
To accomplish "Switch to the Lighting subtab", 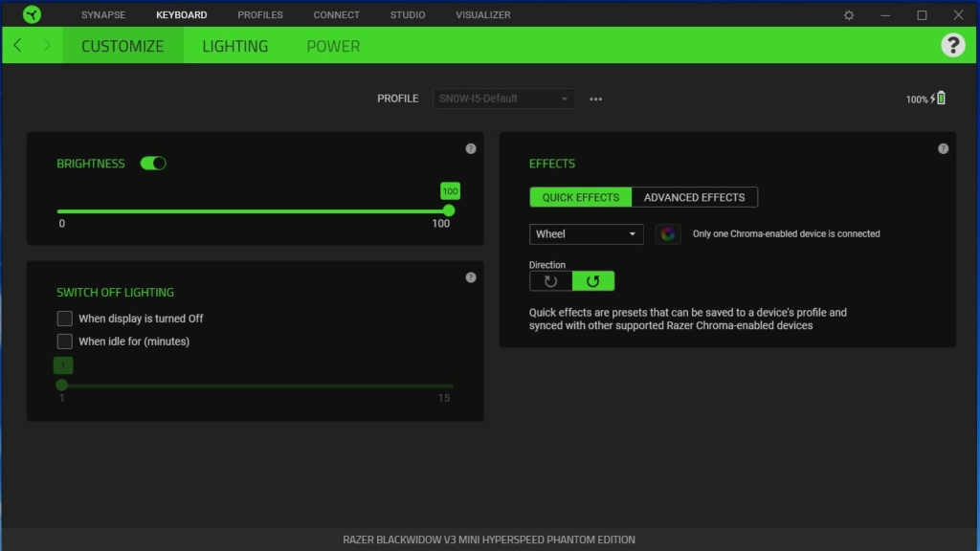I will 235,46.
